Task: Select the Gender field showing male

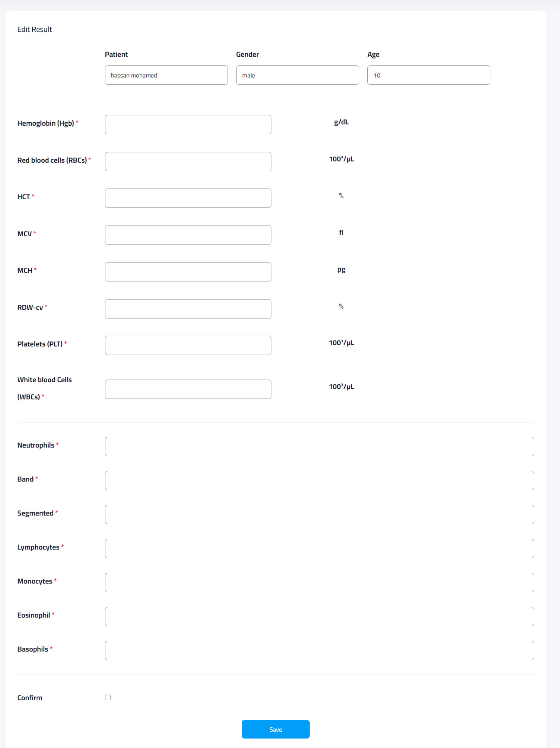Action: [297, 75]
